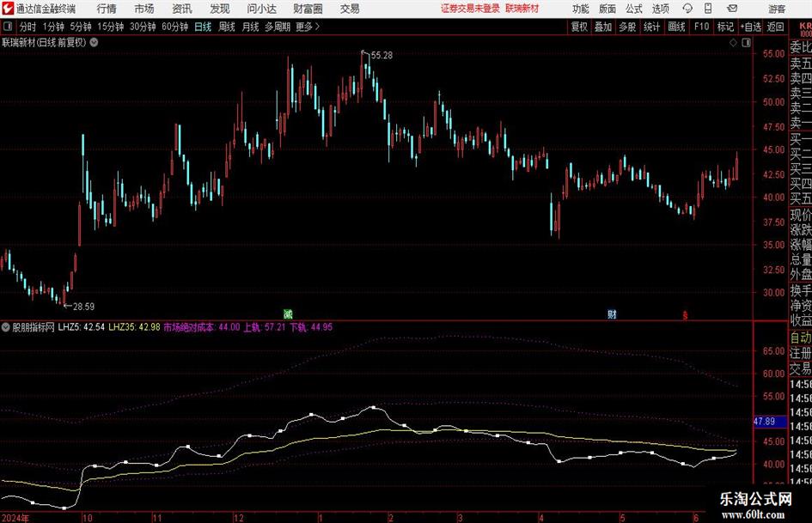Open the 公式 menu
812x523 pixels.
pos(633,9)
